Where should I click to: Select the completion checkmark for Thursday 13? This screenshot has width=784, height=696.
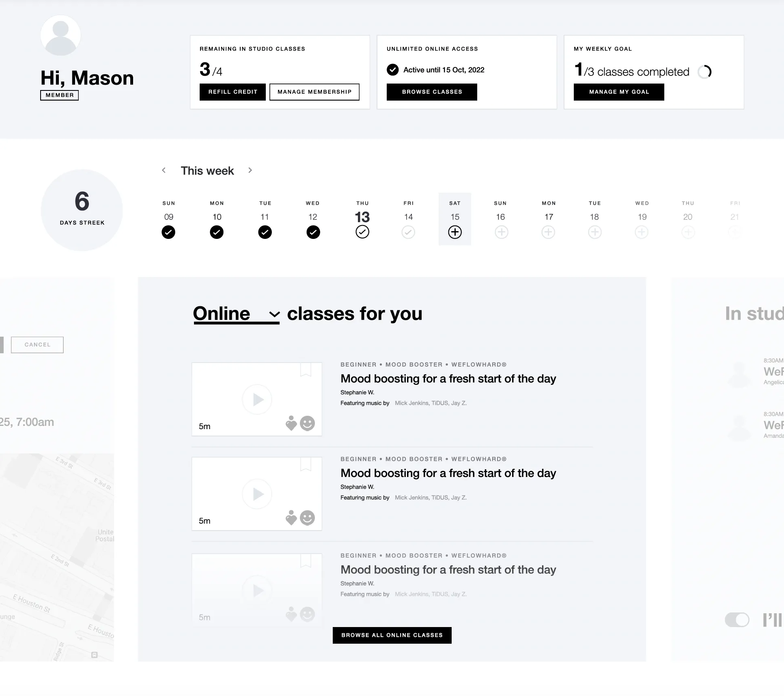pos(362,232)
